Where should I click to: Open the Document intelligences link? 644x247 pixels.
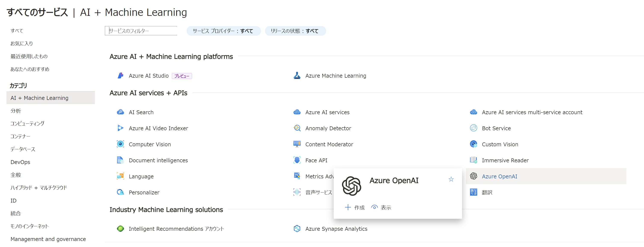coord(158,160)
